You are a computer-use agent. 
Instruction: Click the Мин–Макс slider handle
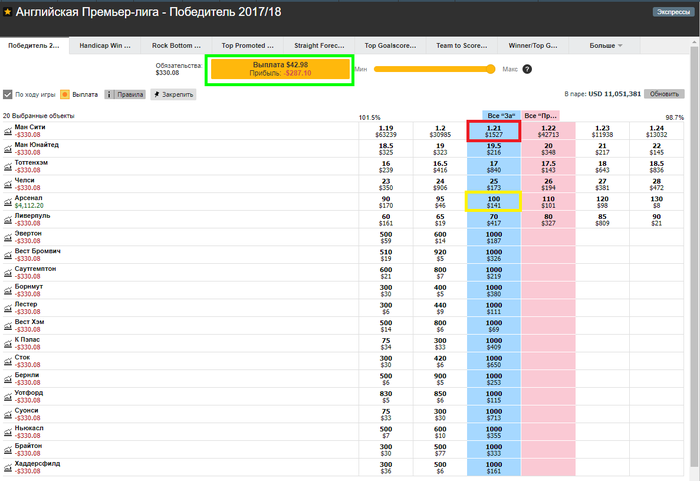tap(490, 69)
